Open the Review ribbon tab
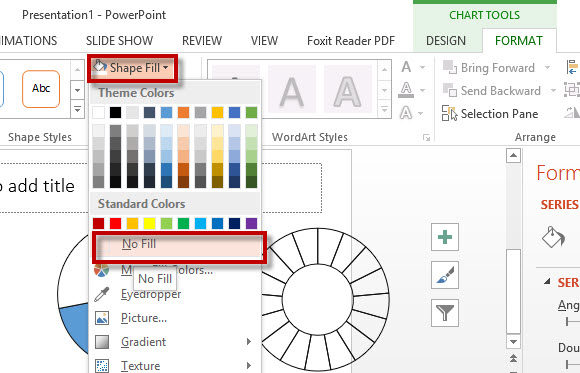The width and height of the screenshot is (580, 373). point(202,41)
